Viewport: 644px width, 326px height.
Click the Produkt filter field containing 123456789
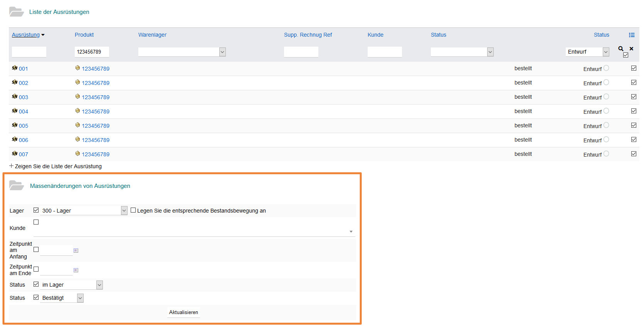(92, 52)
